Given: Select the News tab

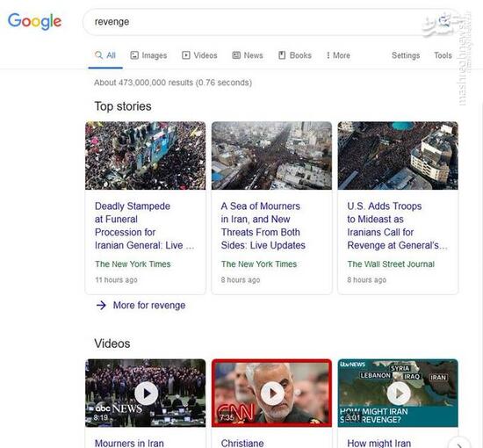Looking at the screenshot, I should click(x=248, y=55).
